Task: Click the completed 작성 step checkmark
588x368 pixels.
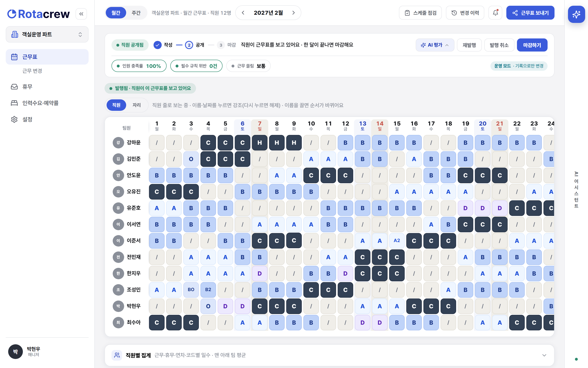Action: [x=157, y=45]
